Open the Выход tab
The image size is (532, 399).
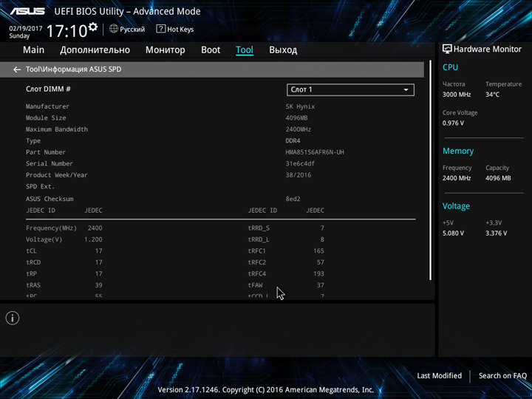(283, 50)
